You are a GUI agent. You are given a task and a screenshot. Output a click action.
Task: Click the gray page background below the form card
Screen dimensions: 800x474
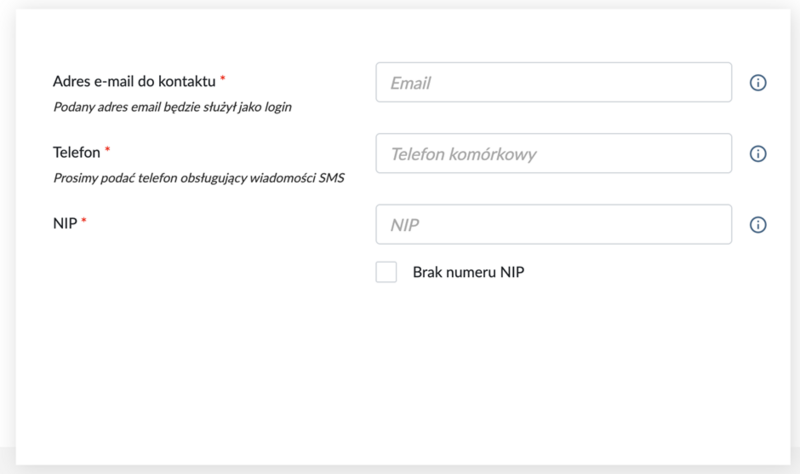pos(400,469)
